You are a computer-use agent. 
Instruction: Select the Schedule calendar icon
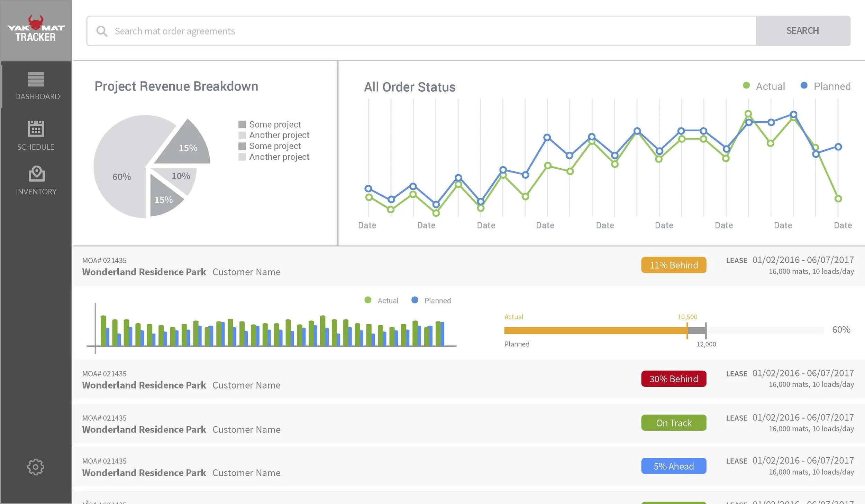click(36, 130)
